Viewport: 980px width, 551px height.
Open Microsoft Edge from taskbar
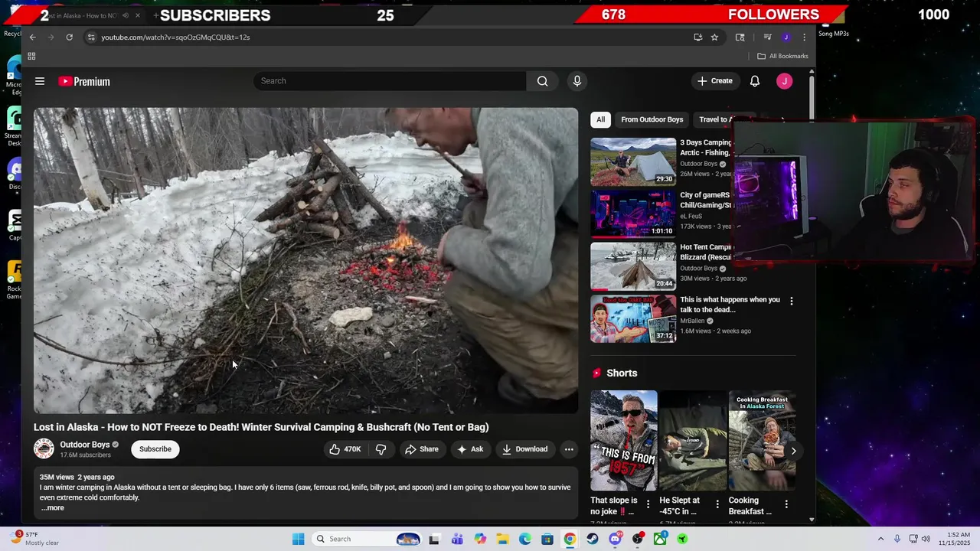pos(525,539)
